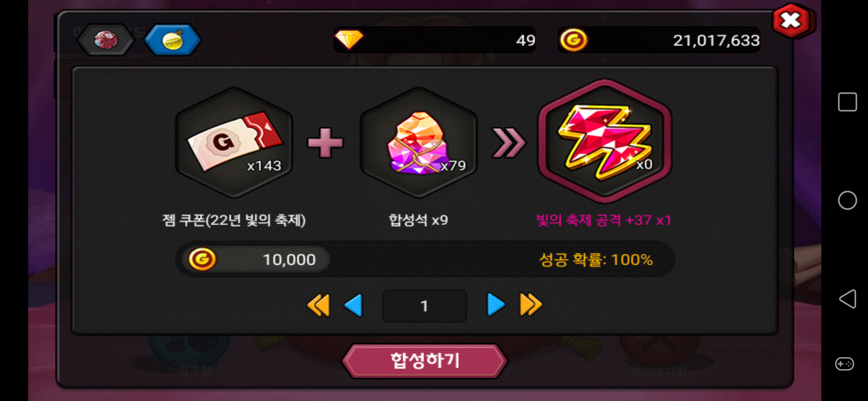Tap the gold coin cost icon
The width and height of the screenshot is (868, 401).
click(x=202, y=259)
